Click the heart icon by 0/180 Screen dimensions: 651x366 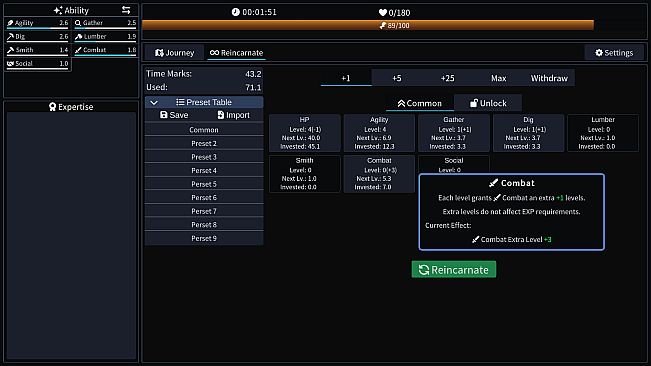click(x=383, y=12)
